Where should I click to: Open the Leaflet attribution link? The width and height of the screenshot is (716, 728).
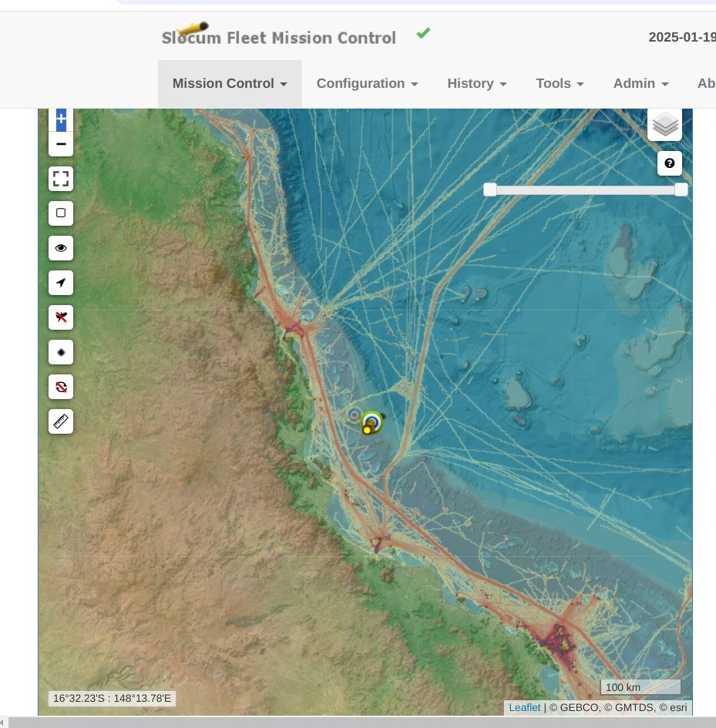525,707
